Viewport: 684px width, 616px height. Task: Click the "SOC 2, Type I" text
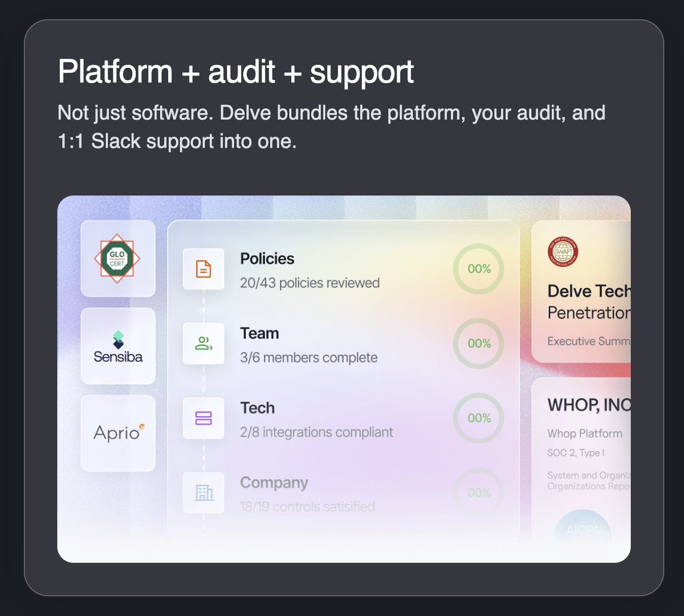coord(576,453)
